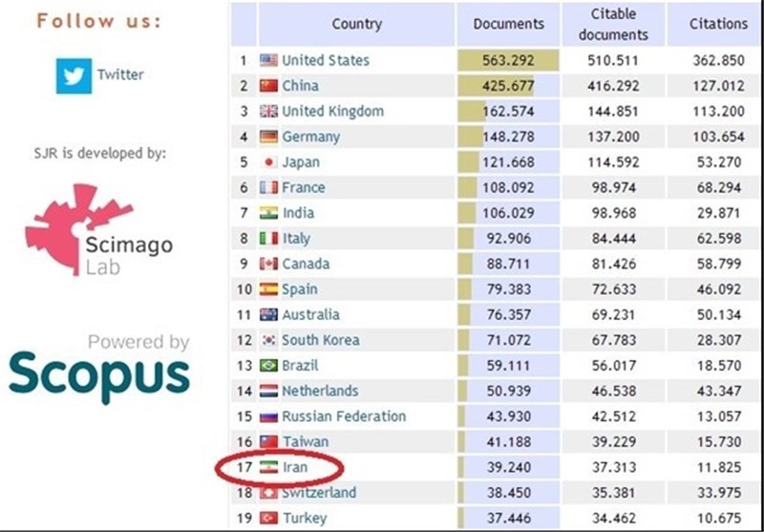This screenshot has width=764, height=532.
Task: Click Iran's documents value 39.240
Action: pos(508,467)
